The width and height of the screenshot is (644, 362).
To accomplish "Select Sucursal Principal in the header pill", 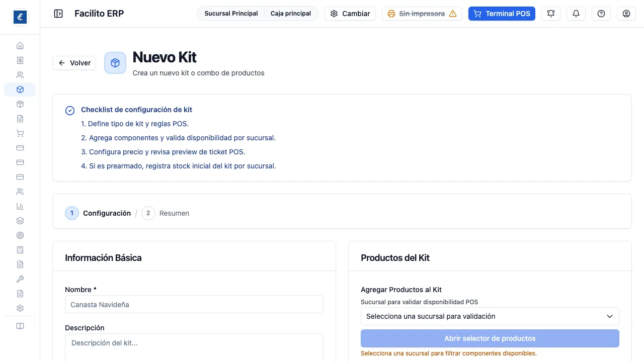I will coord(231,14).
